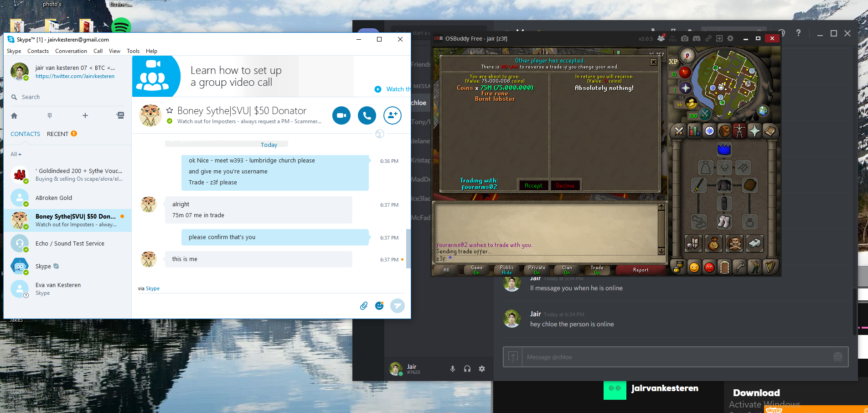Open the Stats tab

(x=694, y=131)
